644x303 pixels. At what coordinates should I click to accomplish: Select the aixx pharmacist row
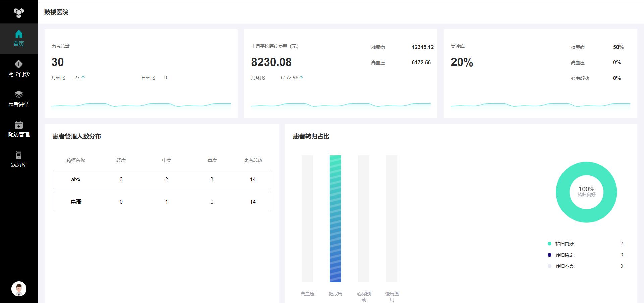[x=162, y=179]
